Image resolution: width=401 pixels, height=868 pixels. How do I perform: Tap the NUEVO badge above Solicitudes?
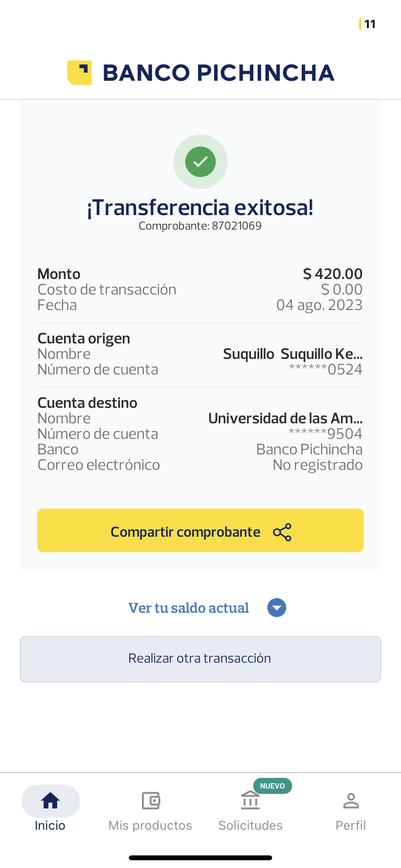point(272,786)
